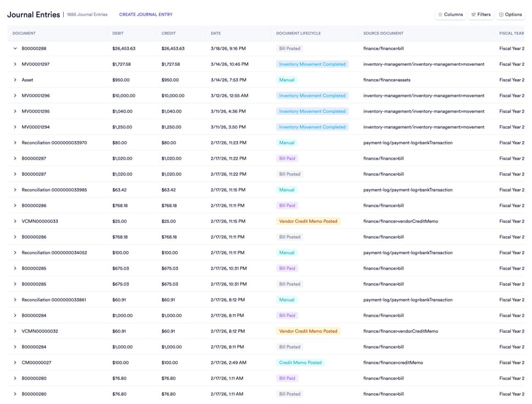The image size is (532, 404).
Task: Click the date 3/12/26, 12:55 AM
Action: click(x=229, y=96)
